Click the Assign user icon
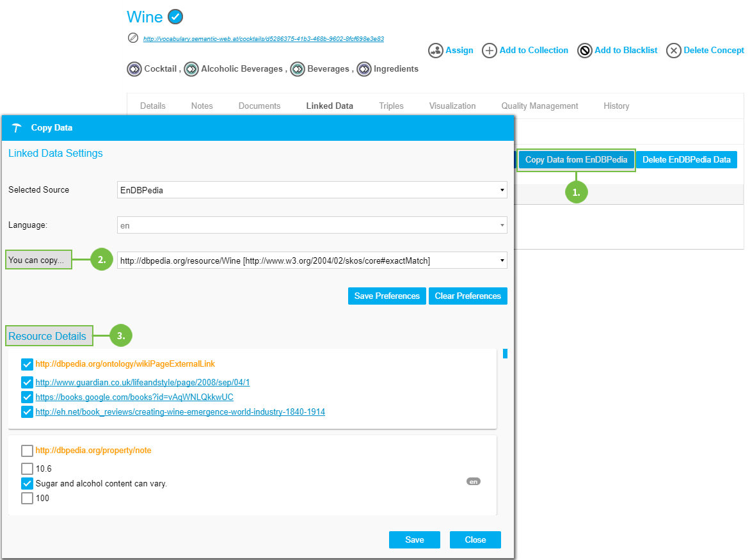Image resolution: width=750 pixels, height=560 pixels. (436, 51)
